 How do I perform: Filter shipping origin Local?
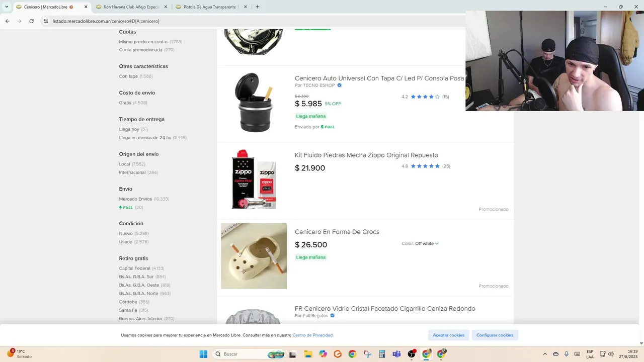[132, 164]
